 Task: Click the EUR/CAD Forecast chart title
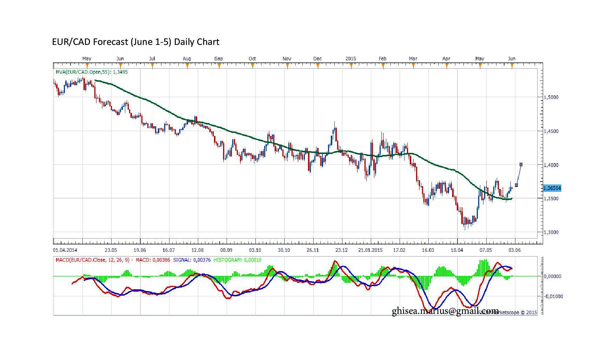click(x=136, y=42)
